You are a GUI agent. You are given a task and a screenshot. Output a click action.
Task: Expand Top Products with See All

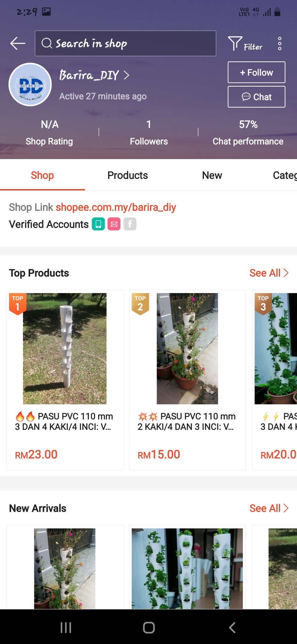[269, 273]
